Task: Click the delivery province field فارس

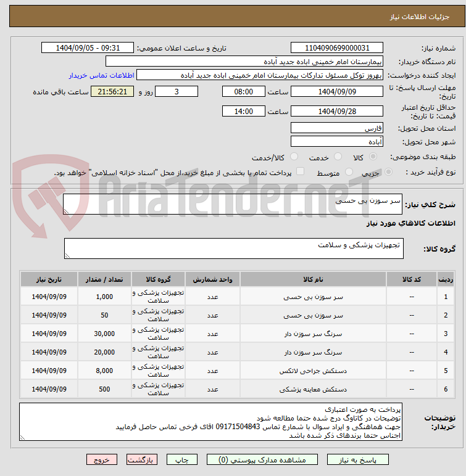Action: click(337, 128)
